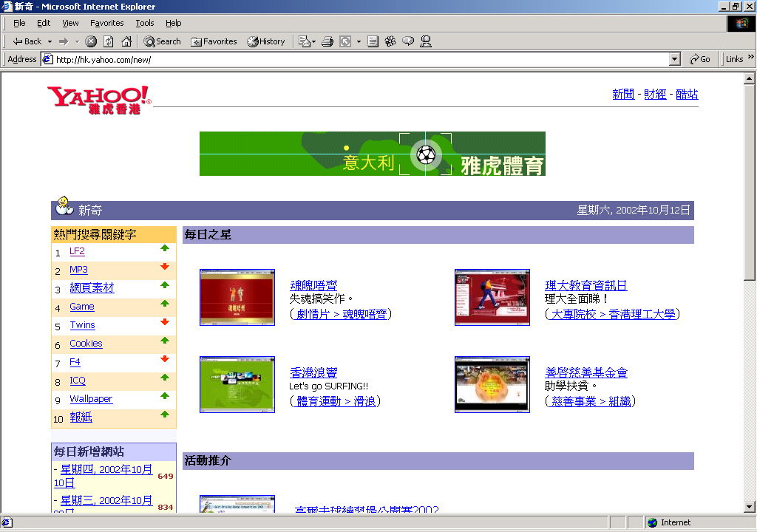Click the Yahoo! Hong Kong logo
The image size is (757, 532).
click(99, 99)
